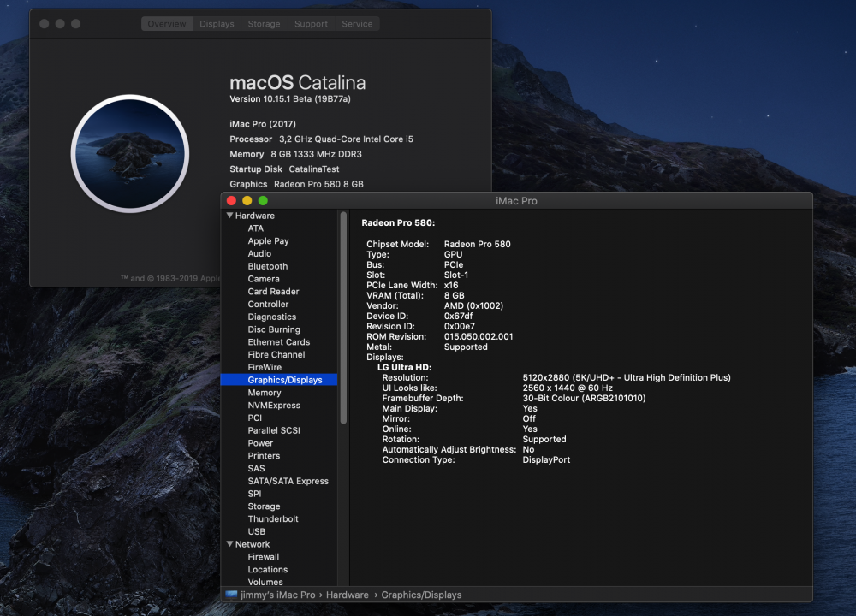Click jimmy's iMac Pro in the path bar
Viewport: 856px width, 616px height.
[278, 595]
